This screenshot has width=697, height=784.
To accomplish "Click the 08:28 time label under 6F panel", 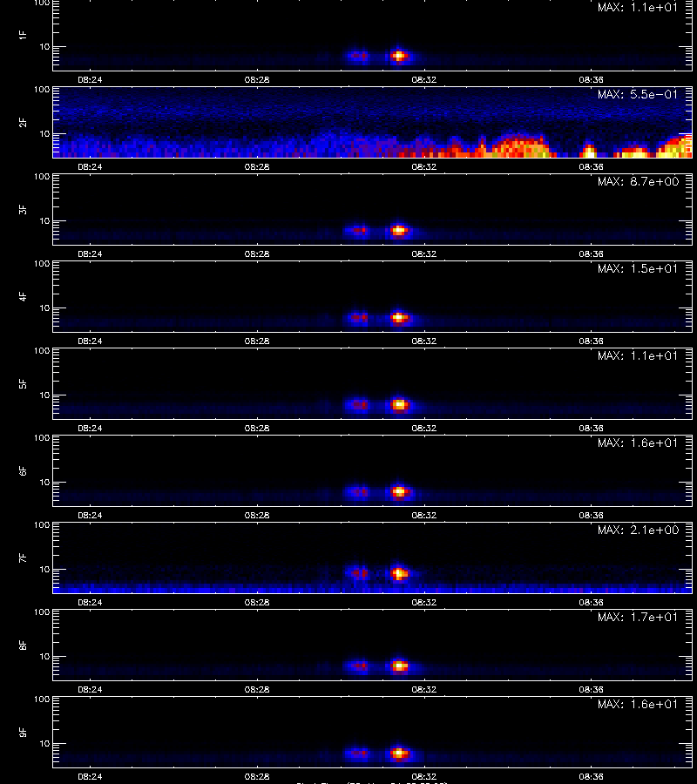I will 257,515.
